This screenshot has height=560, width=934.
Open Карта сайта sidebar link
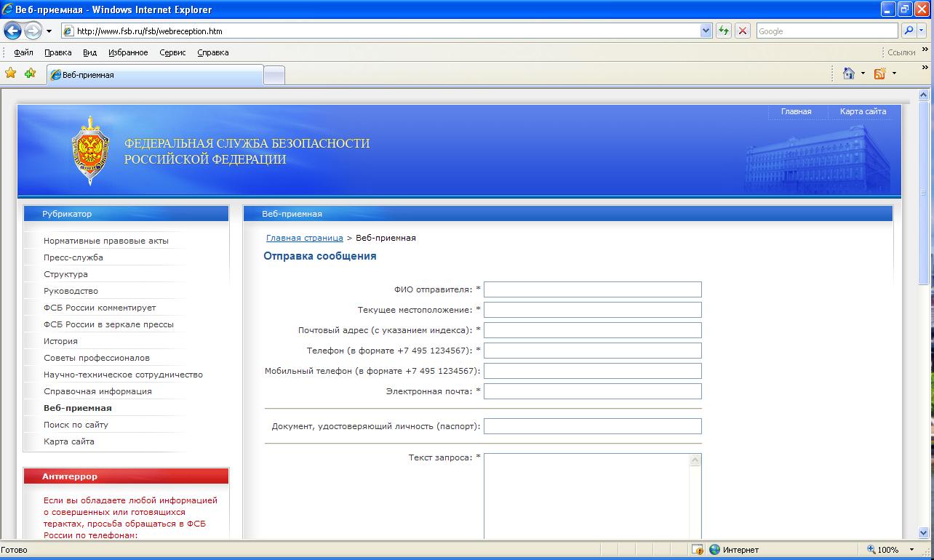[x=68, y=441]
